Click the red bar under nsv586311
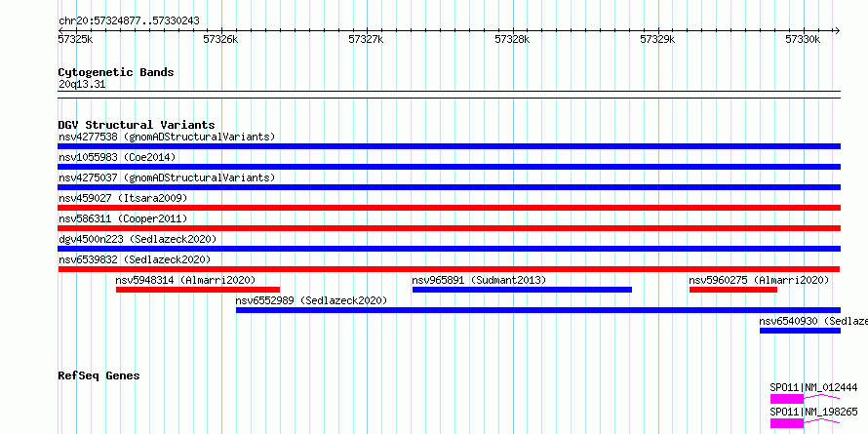 (x=449, y=228)
